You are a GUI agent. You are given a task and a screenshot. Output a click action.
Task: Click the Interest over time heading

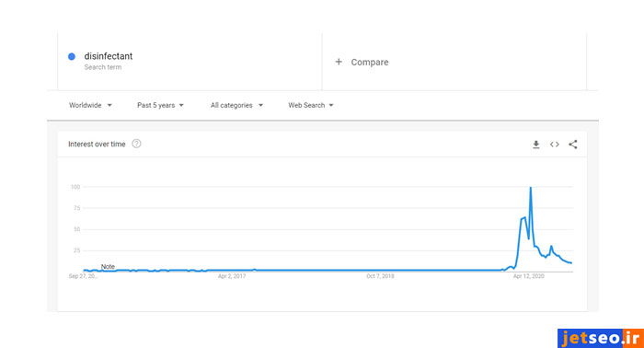point(97,145)
